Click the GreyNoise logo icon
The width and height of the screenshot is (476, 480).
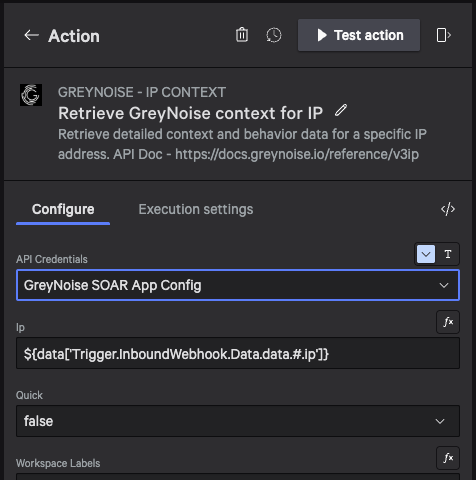click(31, 95)
